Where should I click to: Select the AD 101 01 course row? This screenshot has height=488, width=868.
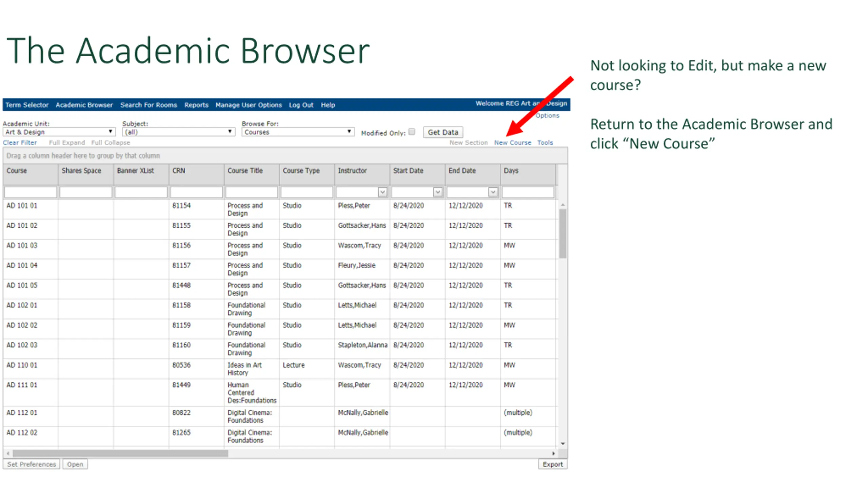pyautogui.click(x=280, y=209)
